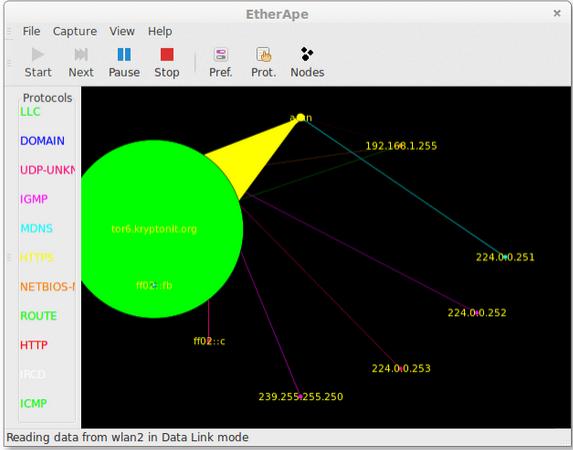Screen dimensions: 573x450
Task: Open preferences via the Pref. icon
Action: pos(221,55)
